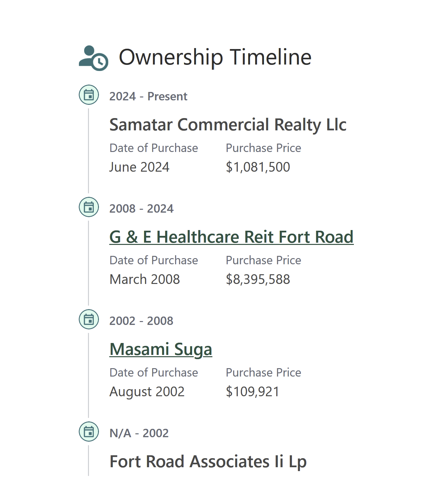
Task: Click calendar icon beside 2002 - 2008
Action: coord(89,319)
